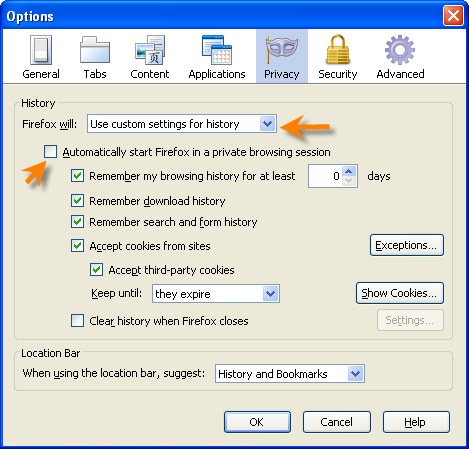Image resolution: width=469 pixels, height=449 pixels.
Task: Click the Show Cookies button
Action: click(x=400, y=293)
